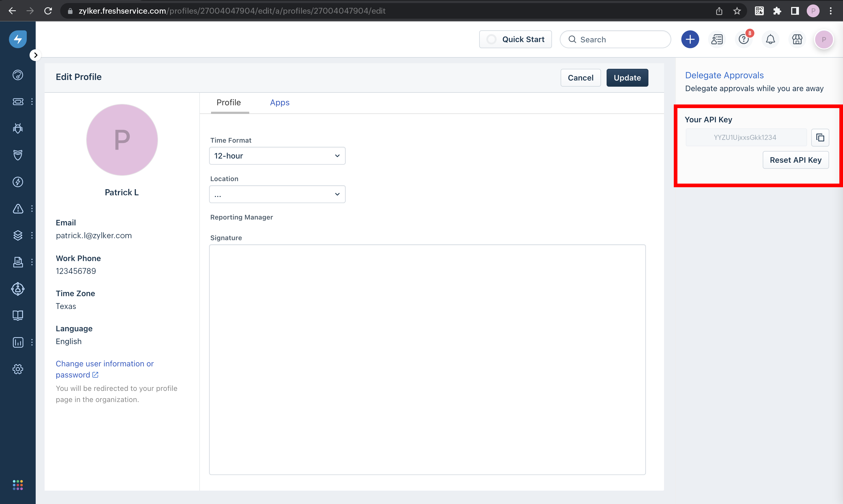The image size is (843, 504).
Task: Open Delegate Approvals link
Action: (x=724, y=75)
